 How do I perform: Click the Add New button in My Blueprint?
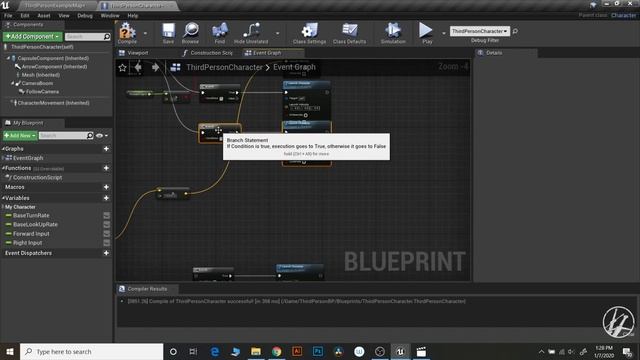(20, 136)
